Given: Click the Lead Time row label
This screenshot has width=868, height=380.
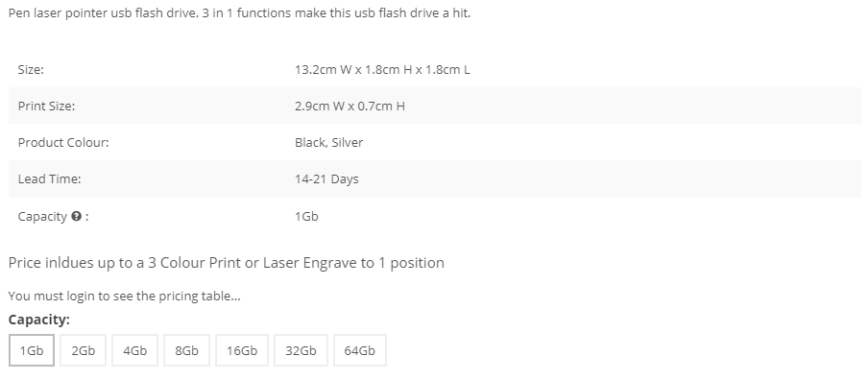Looking at the screenshot, I should 49,179.
